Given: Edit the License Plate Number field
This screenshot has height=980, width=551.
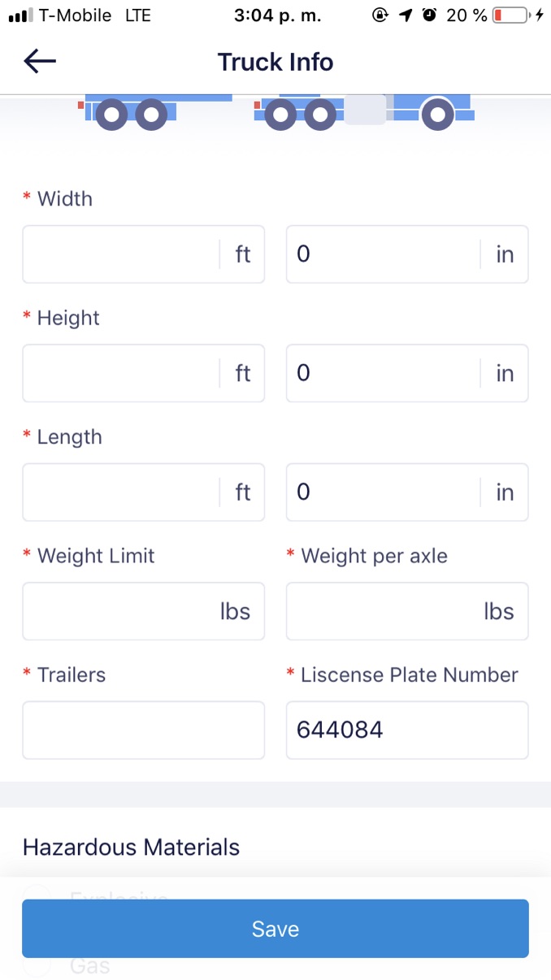Looking at the screenshot, I should [x=406, y=730].
